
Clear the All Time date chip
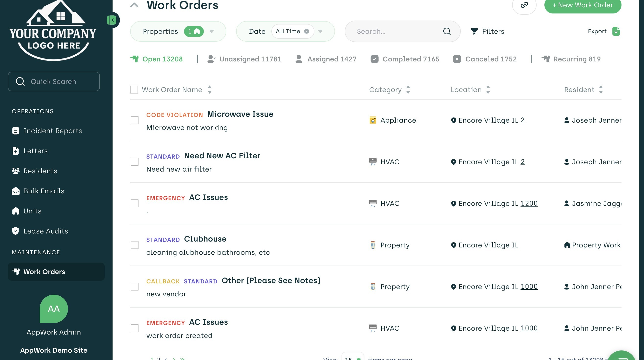[306, 31]
